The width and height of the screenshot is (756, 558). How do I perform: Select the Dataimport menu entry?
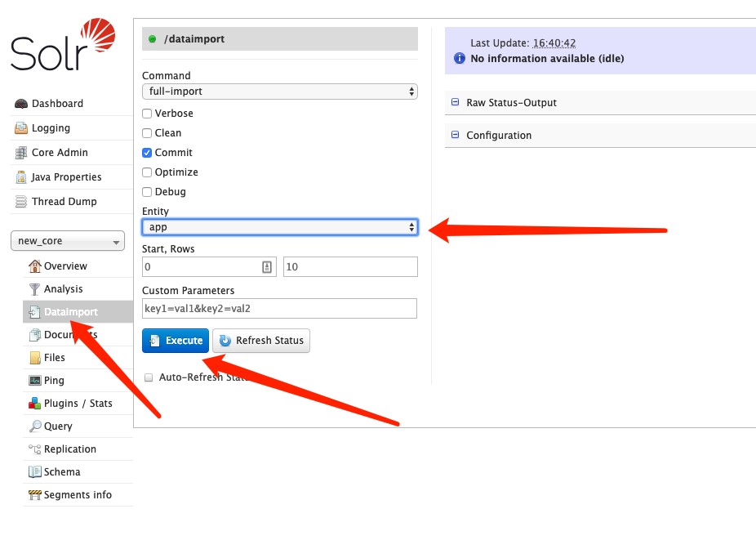(x=71, y=312)
